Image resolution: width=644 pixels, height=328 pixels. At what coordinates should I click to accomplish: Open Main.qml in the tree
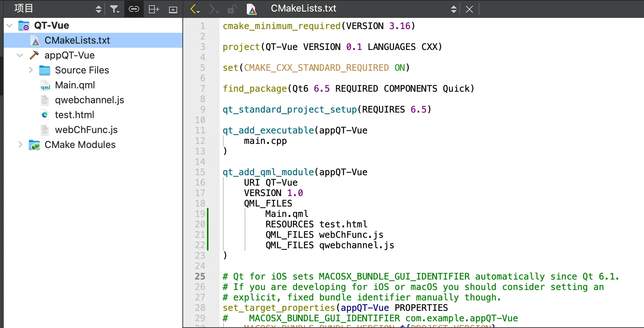tap(75, 85)
